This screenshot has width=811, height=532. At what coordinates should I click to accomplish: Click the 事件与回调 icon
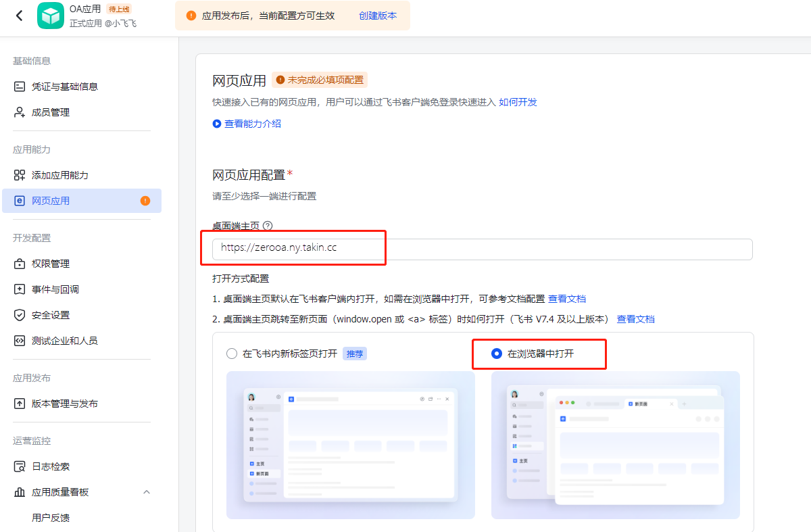click(x=20, y=289)
